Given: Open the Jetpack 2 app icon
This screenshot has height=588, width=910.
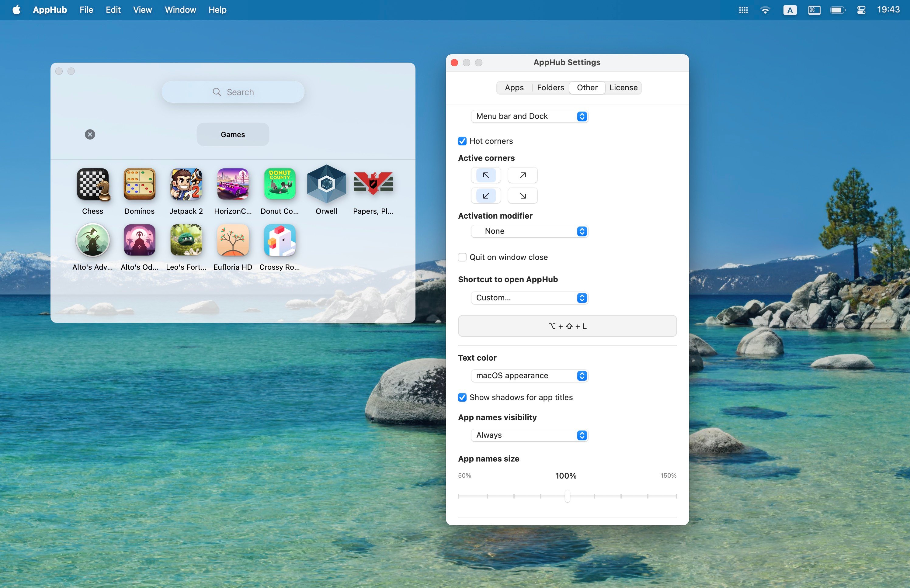Looking at the screenshot, I should 186,185.
